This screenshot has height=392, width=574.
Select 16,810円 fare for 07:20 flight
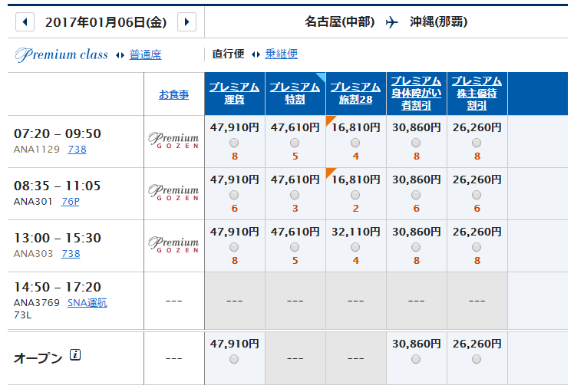point(355,143)
